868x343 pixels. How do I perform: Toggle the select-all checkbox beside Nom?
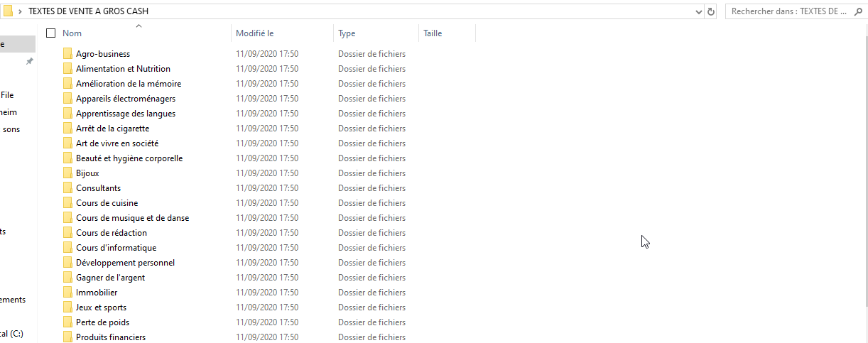[x=50, y=33]
